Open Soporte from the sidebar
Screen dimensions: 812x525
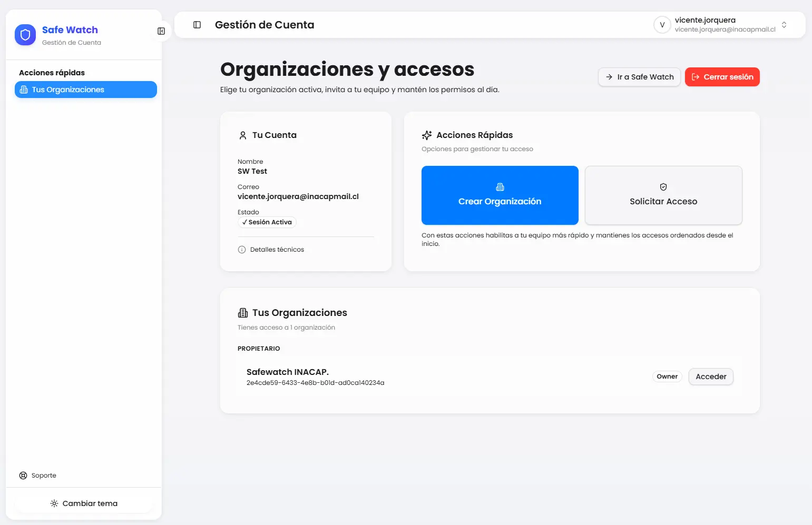[x=43, y=476]
